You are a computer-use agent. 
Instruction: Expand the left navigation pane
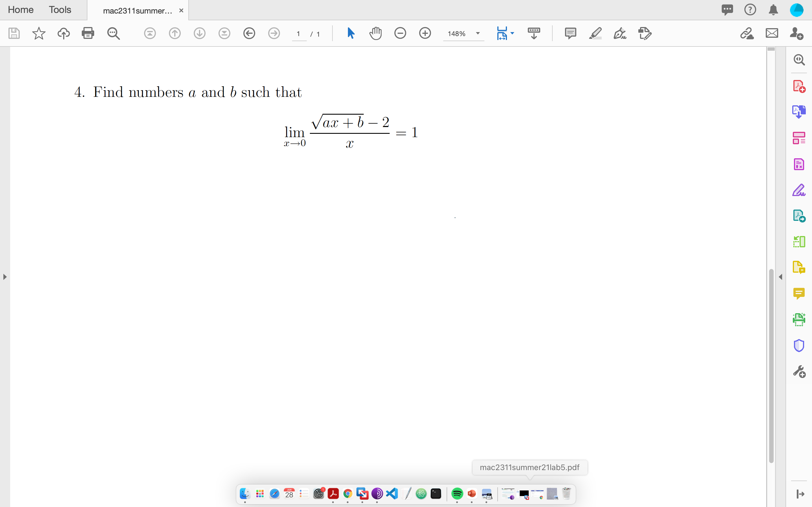pyautogui.click(x=5, y=277)
